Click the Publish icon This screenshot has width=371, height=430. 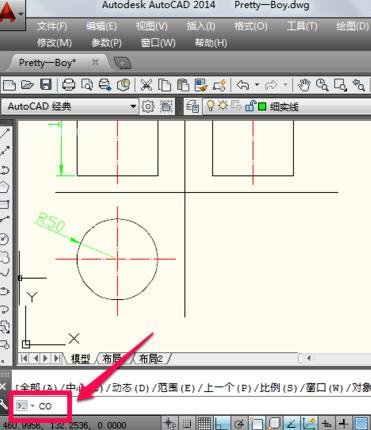105,85
